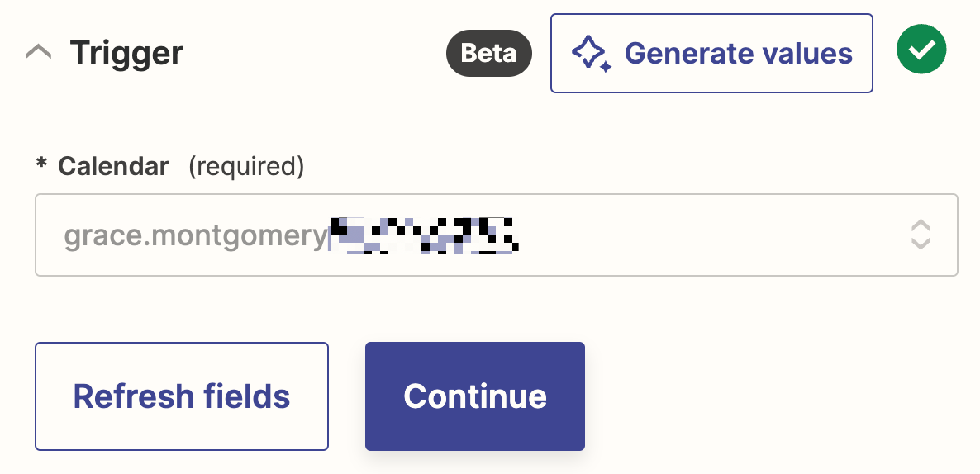Click the sparkle icon in Generate values
Image resolution: width=980 pixels, height=474 pixels.
click(592, 54)
